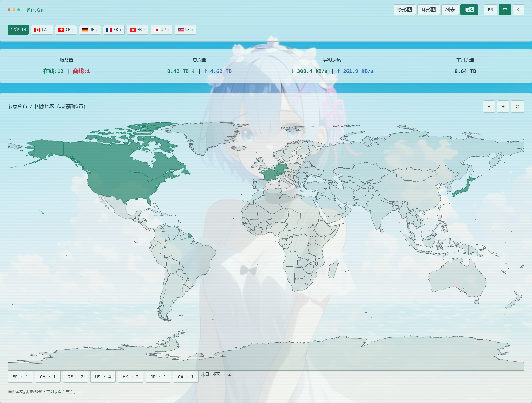Select the 地图 map view tab
532x403 pixels.
click(x=469, y=10)
